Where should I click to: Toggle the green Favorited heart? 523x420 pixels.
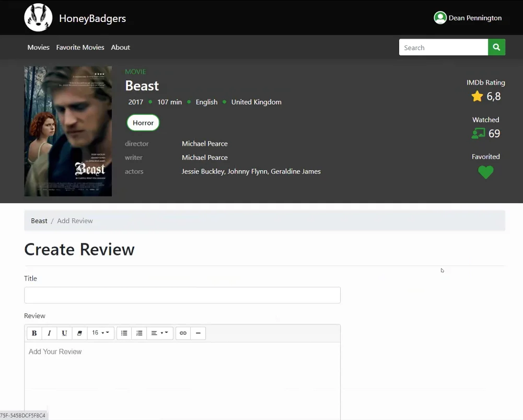pyautogui.click(x=486, y=172)
